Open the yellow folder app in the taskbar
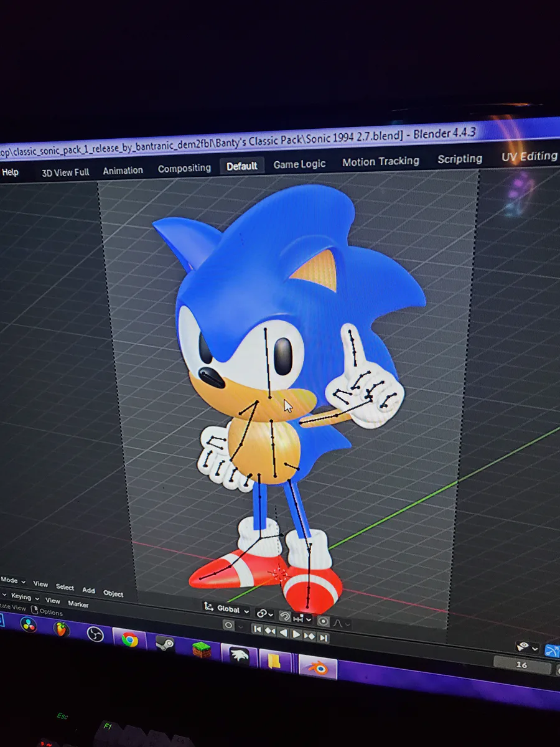Image resolution: width=560 pixels, height=747 pixels. click(274, 661)
